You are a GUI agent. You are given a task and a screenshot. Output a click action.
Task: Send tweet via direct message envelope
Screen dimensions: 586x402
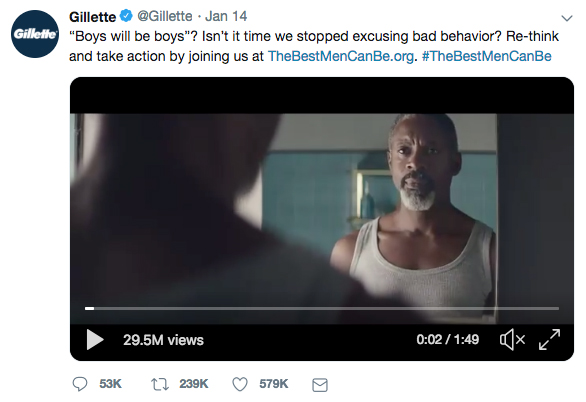tap(320, 385)
